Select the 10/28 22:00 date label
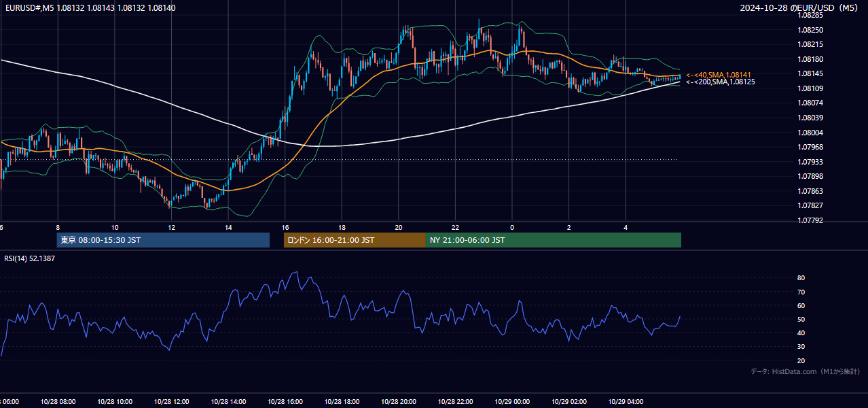Screen dimensions: 868x408 (x=455, y=402)
